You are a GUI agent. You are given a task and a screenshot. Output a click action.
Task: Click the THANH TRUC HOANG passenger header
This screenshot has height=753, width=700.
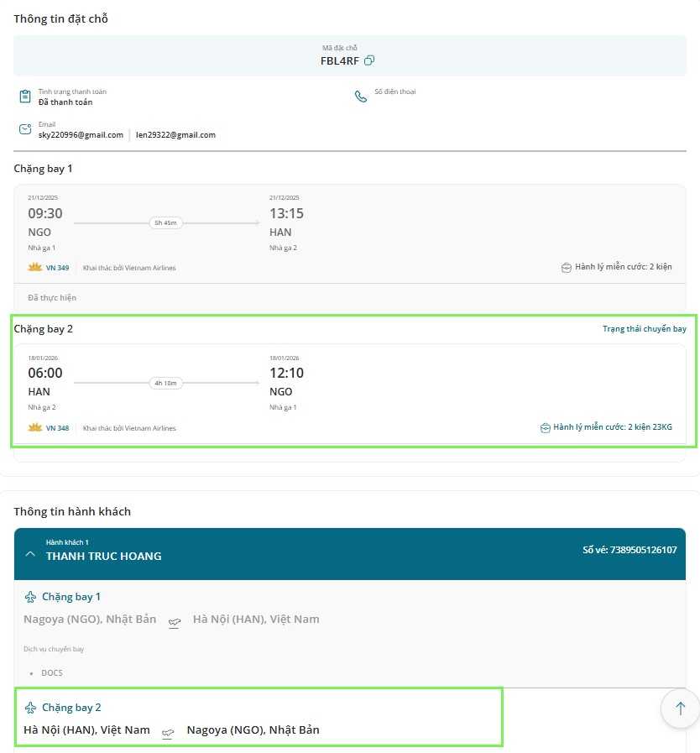(104, 556)
